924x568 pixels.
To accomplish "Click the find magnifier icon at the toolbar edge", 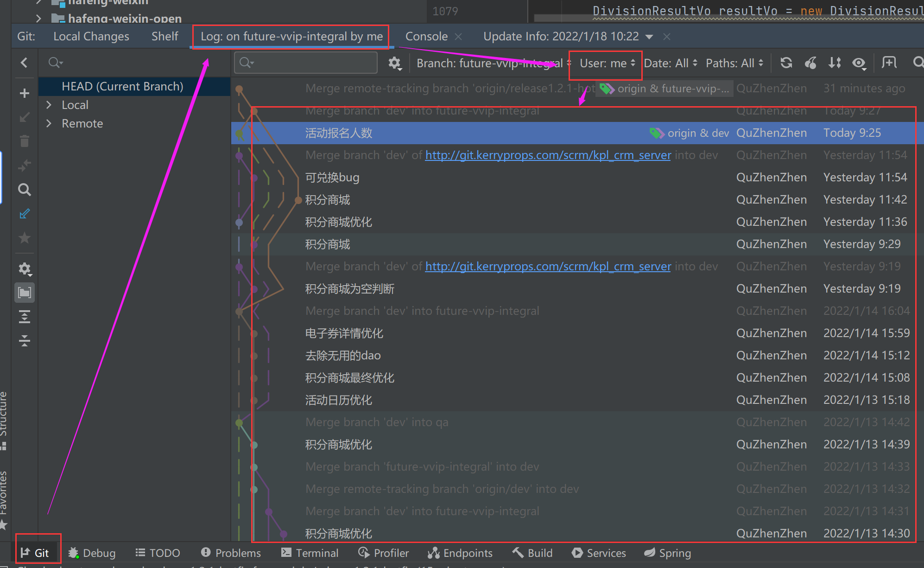I will tap(918, 63).
